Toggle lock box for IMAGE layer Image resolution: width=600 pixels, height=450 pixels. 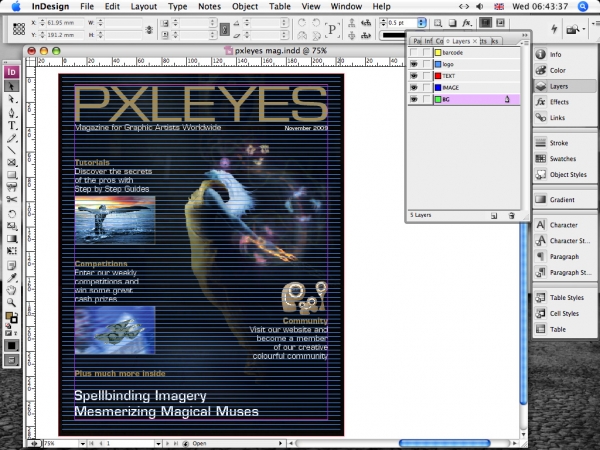tap(427, 88)
